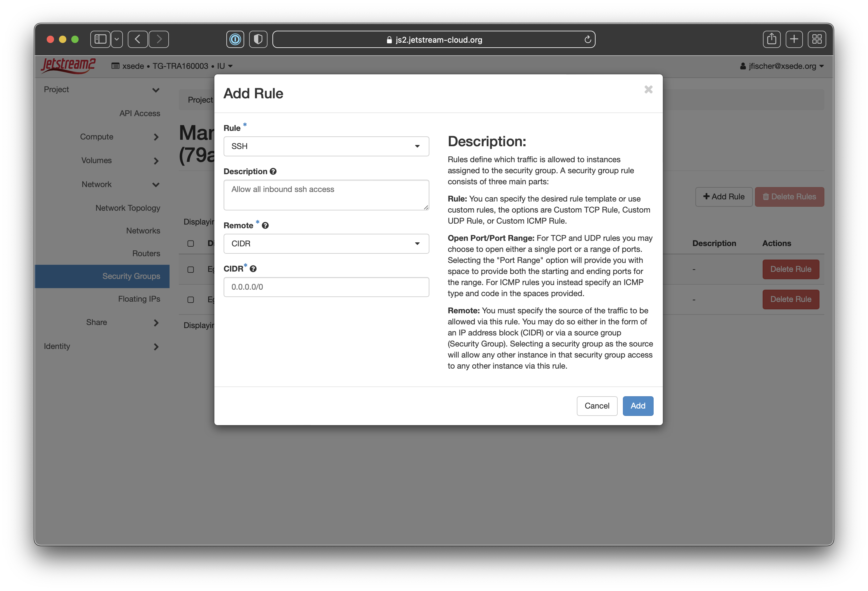The height and width of the screenshot is (591, 868).
Task: Click the CIDR help question icon
Action: [x=253, y=269]
